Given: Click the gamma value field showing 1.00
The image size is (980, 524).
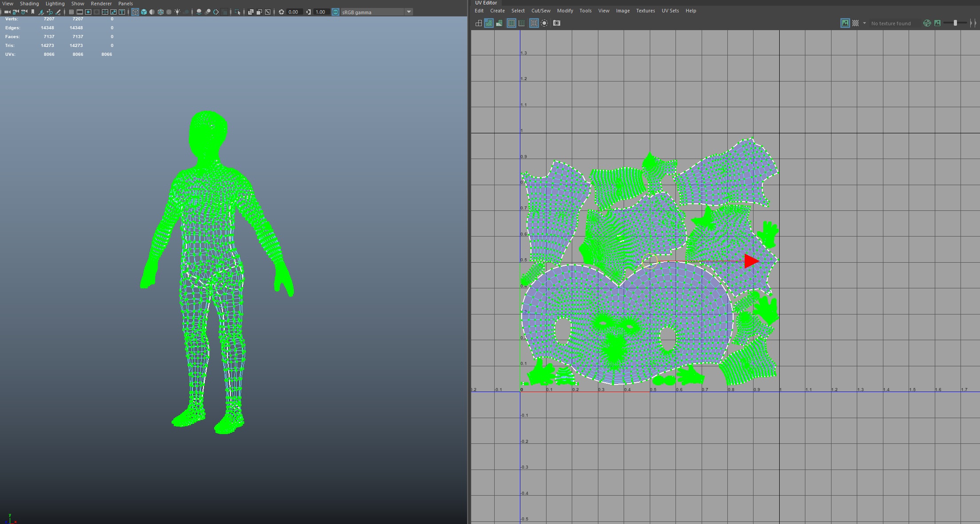Looking at the screenshot, I should point(321,12).
